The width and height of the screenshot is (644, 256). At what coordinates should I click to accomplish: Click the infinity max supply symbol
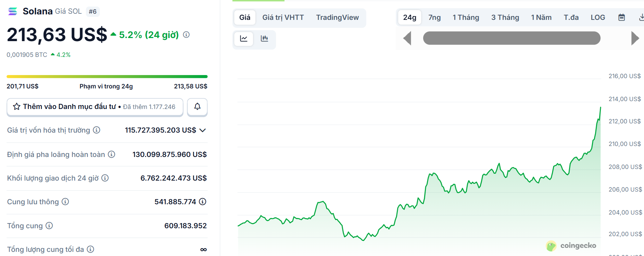coord(203,249)
